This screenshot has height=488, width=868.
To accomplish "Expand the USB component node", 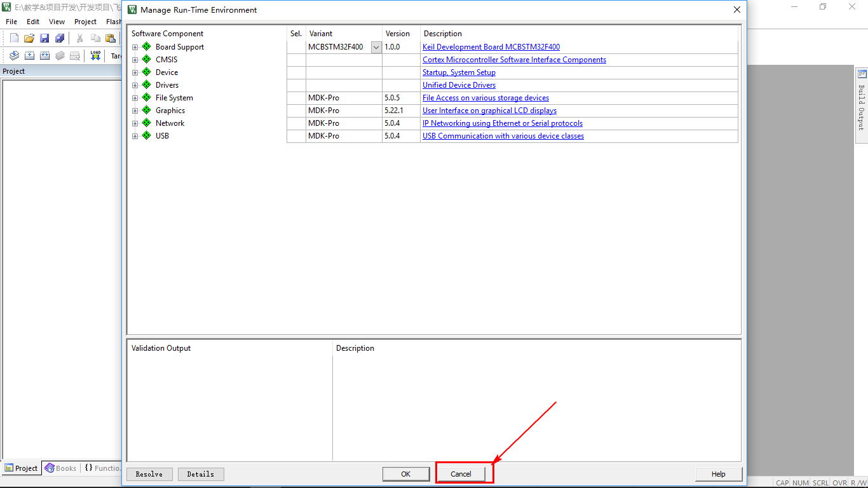I will pyautogui.click(x=135, y=136).
